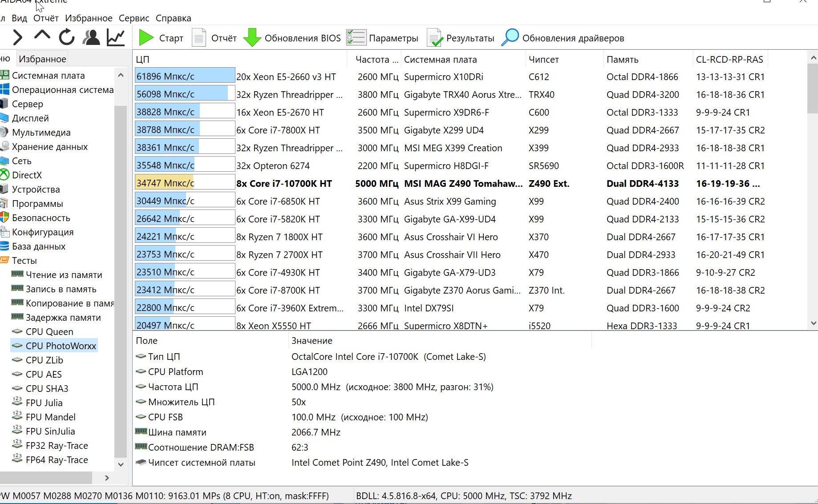The width and height of the screenshot is (818, 504).
Task: Click the Отчёт toolbar button
Action: [215, 38]
